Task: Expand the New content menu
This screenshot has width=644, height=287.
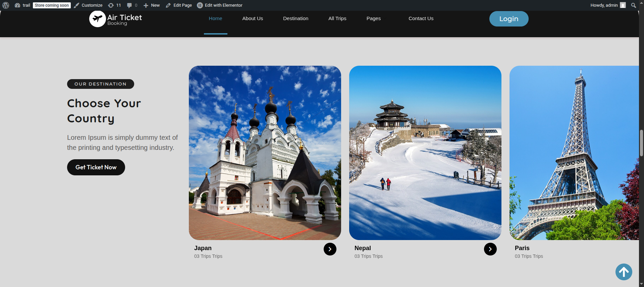Action: (x=152, y=5)
